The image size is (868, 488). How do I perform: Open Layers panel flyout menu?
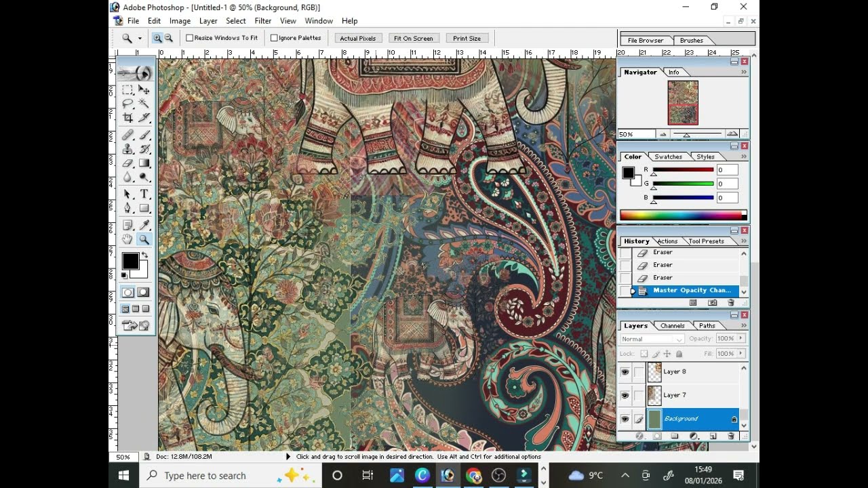point(744,326)
